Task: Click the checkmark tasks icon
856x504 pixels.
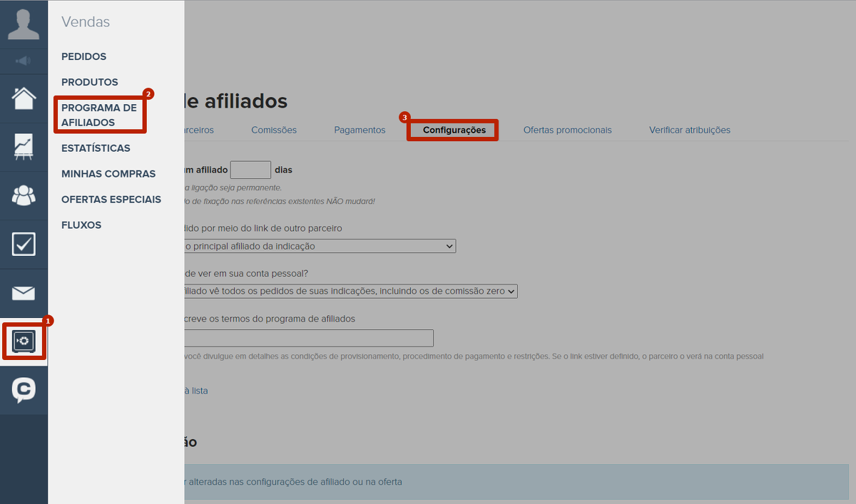Action: coord(24,244)
